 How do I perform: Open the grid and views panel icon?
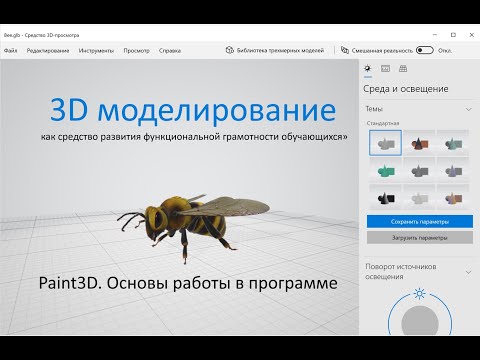(x=403, y=69)
